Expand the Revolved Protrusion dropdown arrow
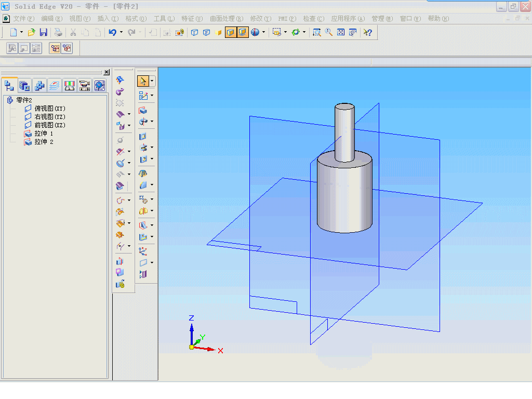 [x=152, y=121]
